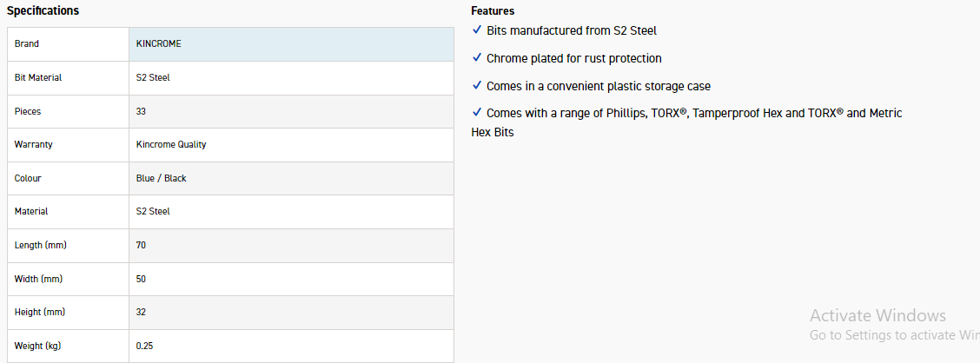The height and width of the screenshot is (363, 980).
Task: Click the checkmark next to "Chrome plated for rust protection"
Action: [477, 58]
